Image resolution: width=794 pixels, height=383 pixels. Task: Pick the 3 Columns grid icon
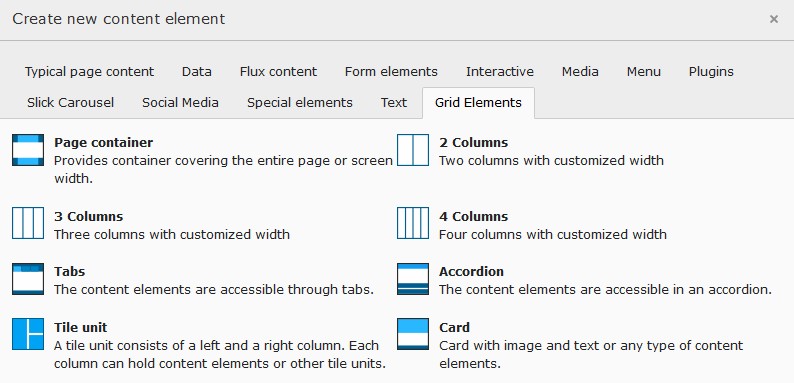(x=28, y=223)
